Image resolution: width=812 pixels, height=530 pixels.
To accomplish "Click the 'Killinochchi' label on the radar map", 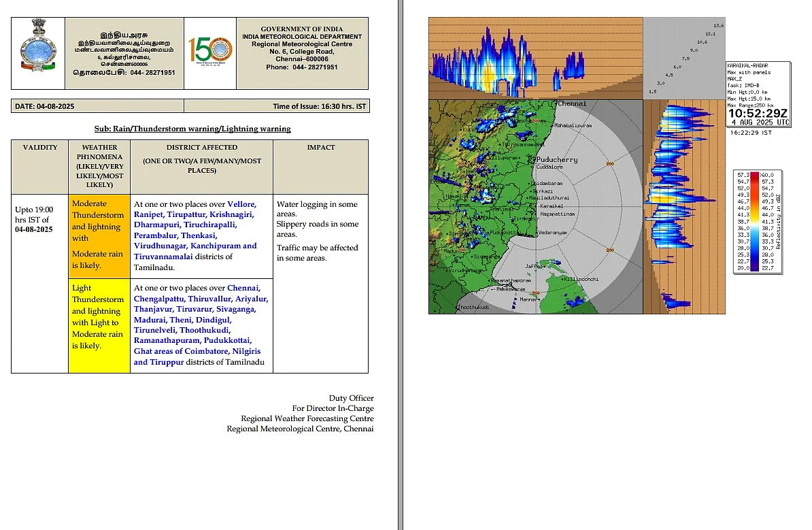I will pyautogui.click(x=581, y=279).
